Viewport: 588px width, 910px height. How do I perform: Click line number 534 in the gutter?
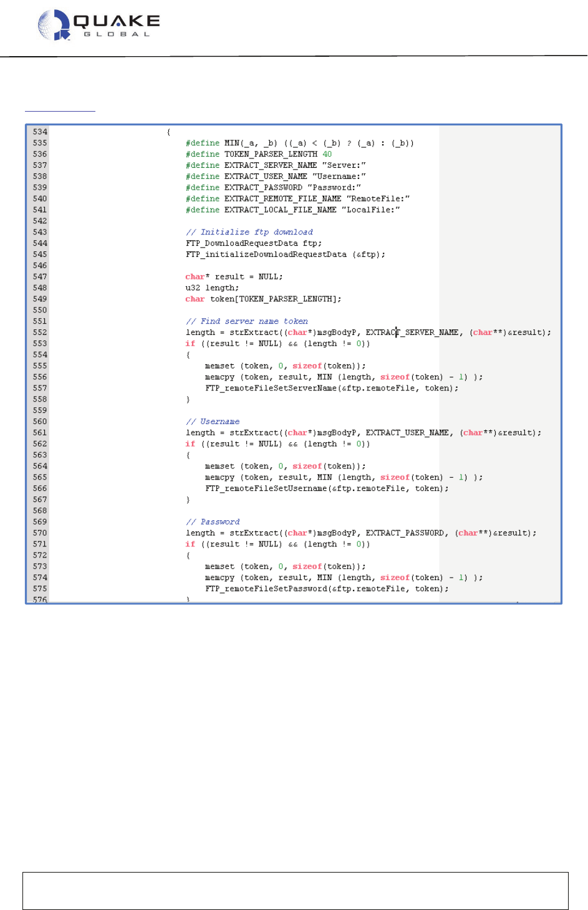(40, 132)
